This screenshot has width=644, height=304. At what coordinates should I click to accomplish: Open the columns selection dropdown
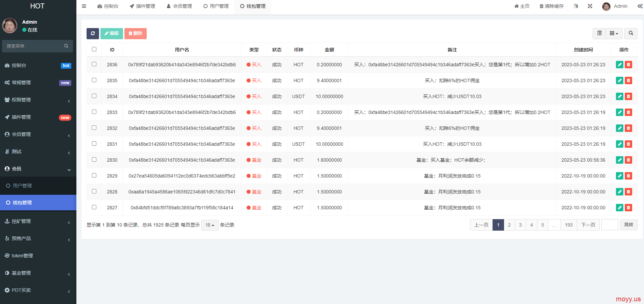(614, 33)
